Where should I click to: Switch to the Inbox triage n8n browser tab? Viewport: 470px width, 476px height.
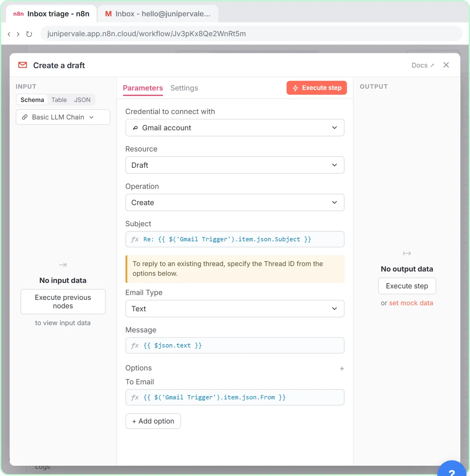click(x=51, y=14)
